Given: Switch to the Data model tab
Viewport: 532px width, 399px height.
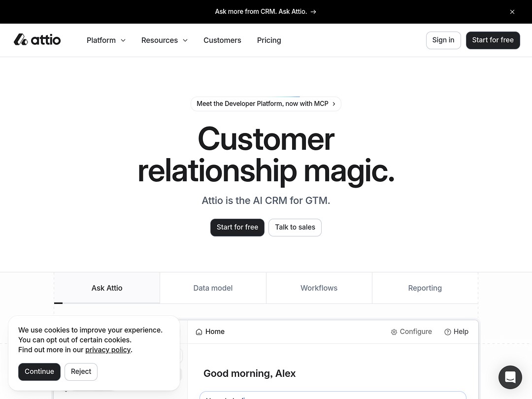Looking at the screenshot, I should click(213, 288).
